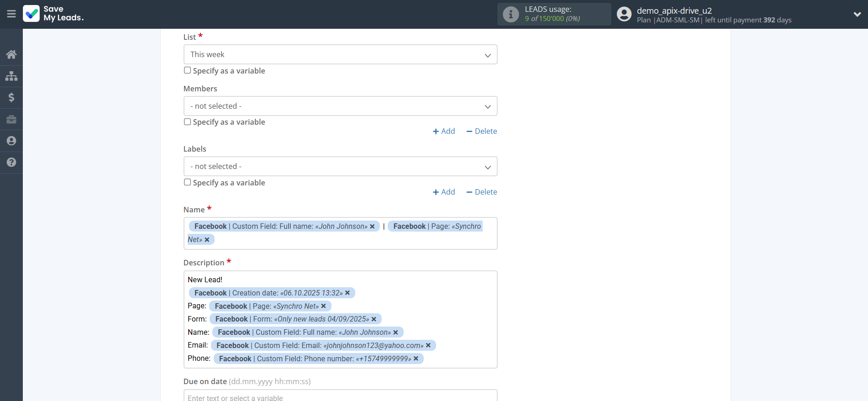Click the LEADS usage info icon
Screen dimensions: 868x401
coord(510,14)
